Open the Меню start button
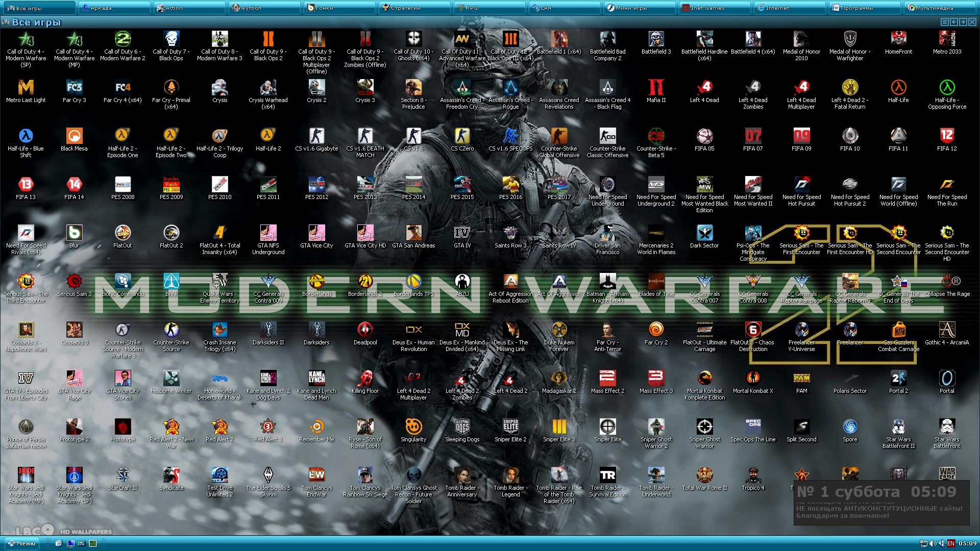Image resolution: width=980 pixels, height=551 pixels. point(22,543)
